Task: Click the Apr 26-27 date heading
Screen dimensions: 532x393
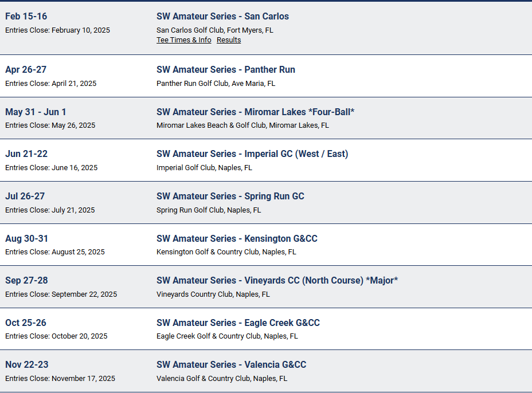Action: (x=26, y=69)
